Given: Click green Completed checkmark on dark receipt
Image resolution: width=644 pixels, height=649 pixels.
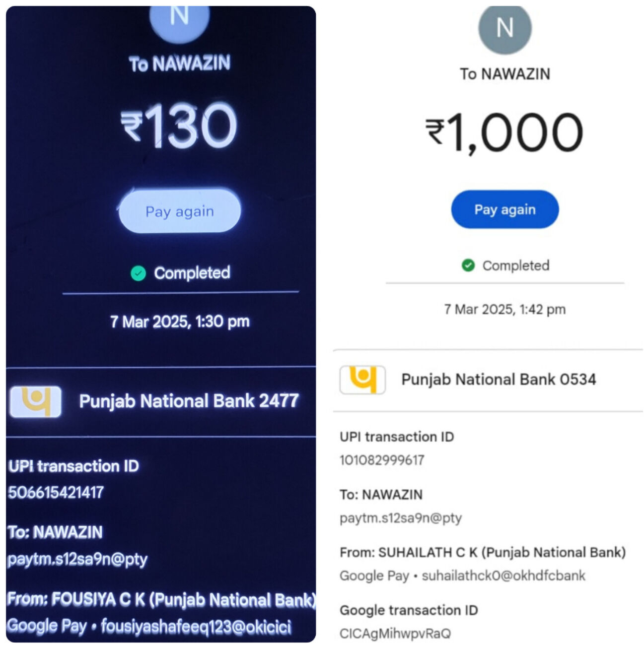Looking at the screenshot, I should click(x=138, y=273).
